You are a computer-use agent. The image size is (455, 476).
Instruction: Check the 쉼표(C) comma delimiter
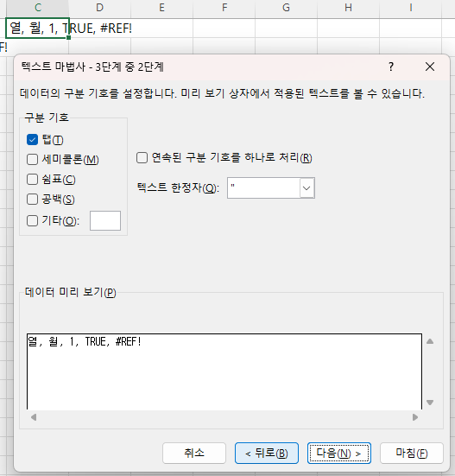click(32, 179)
